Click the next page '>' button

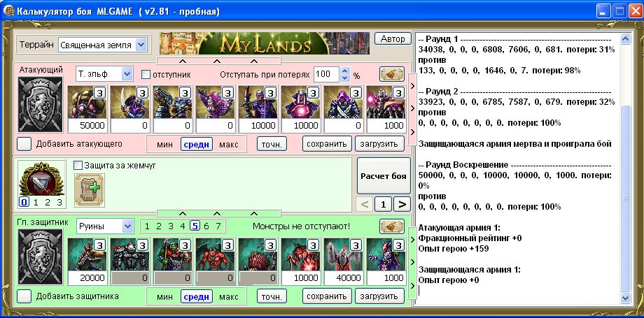pyautogui.click(x=402, y=204)
